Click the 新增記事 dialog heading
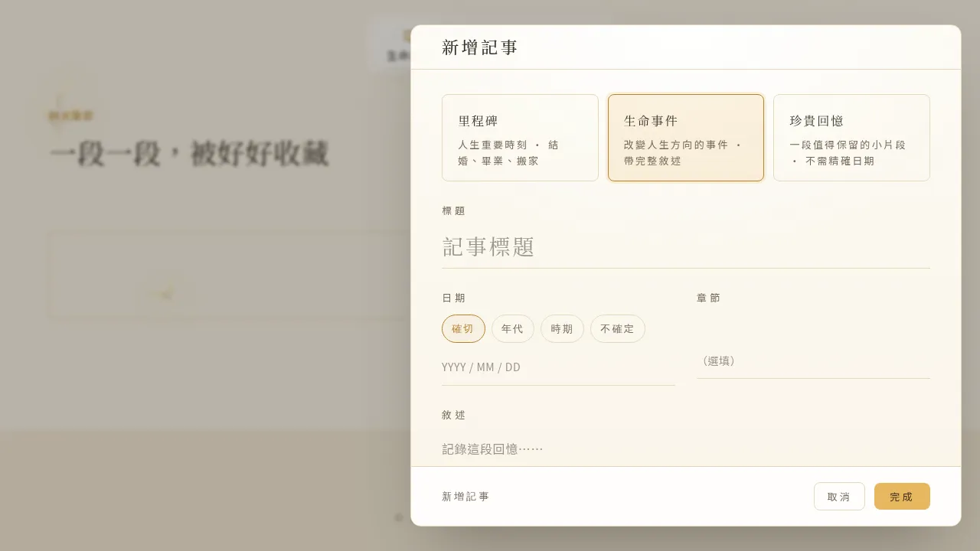980x551 pixels. click(480, 47)
